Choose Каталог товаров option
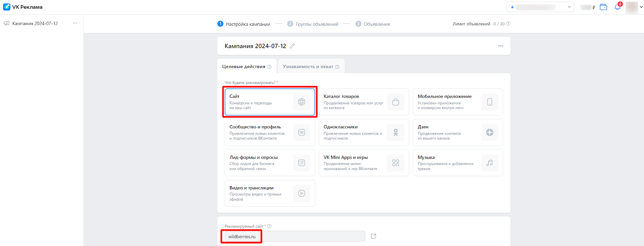644x246 pixels. point(363,102)
